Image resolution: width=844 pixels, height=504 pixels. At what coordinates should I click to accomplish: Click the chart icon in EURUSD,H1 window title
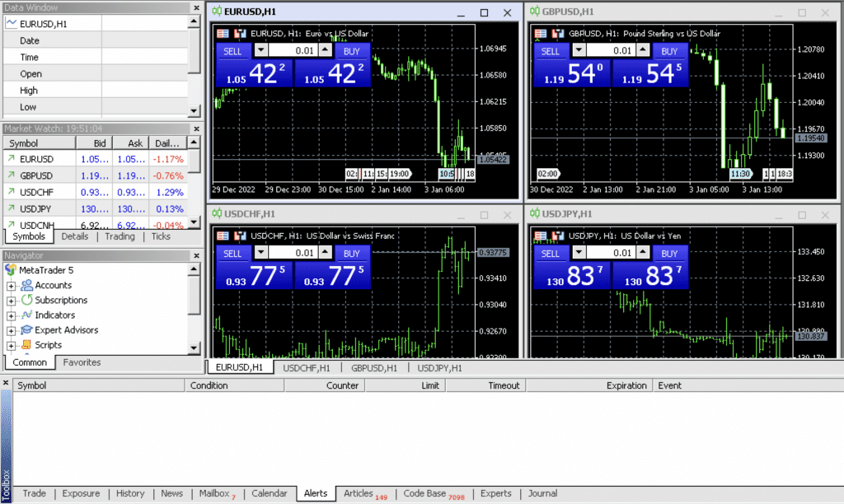point(217,12)
